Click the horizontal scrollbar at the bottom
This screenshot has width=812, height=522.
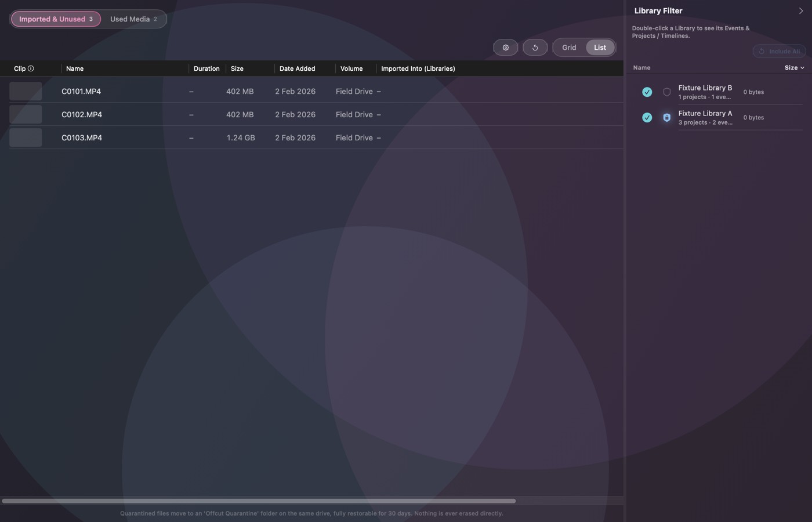tap(259, 501)
